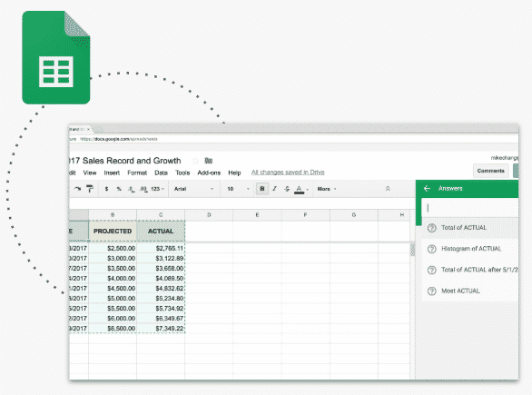Click the vertical scrollbar of the sheet
This screenshot has width=532, height=395.
[x=412, y=249]
